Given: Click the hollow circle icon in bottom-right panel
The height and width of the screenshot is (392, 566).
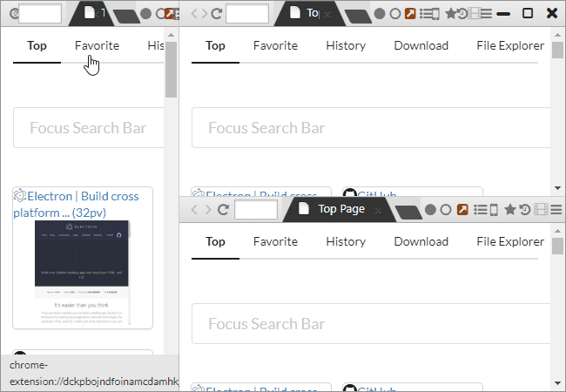Looking at the screenshot, I should (x=446, y=210).
